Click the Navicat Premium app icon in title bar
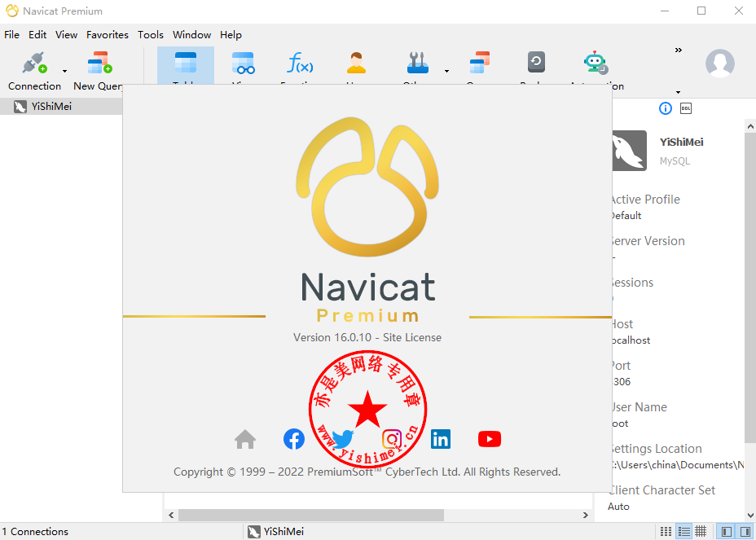Image resolution: width=756 pixels, height=540 pixels. (x=12, y=11)
